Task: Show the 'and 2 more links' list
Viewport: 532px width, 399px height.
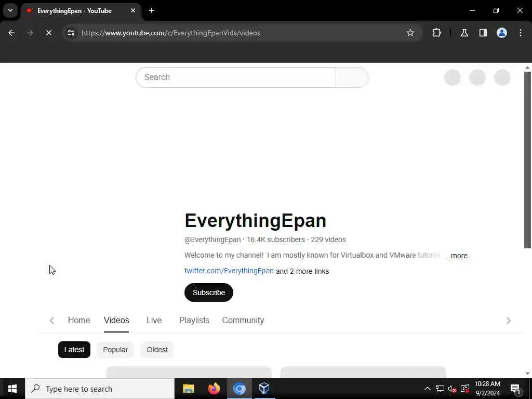Action: tap(302, 271)
